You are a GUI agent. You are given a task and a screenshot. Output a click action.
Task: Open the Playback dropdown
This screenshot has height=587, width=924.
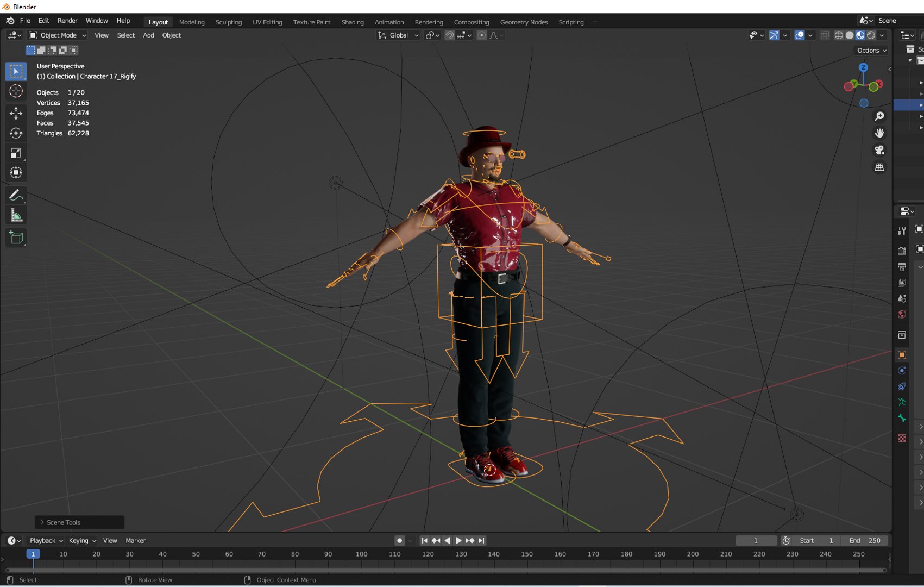click(46, 541)
